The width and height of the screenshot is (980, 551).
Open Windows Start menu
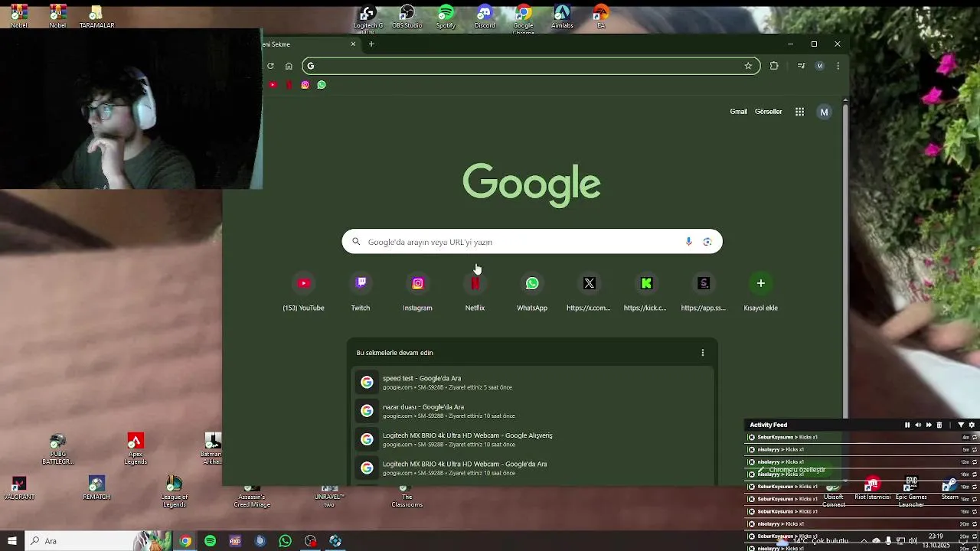tap(11, 541)
